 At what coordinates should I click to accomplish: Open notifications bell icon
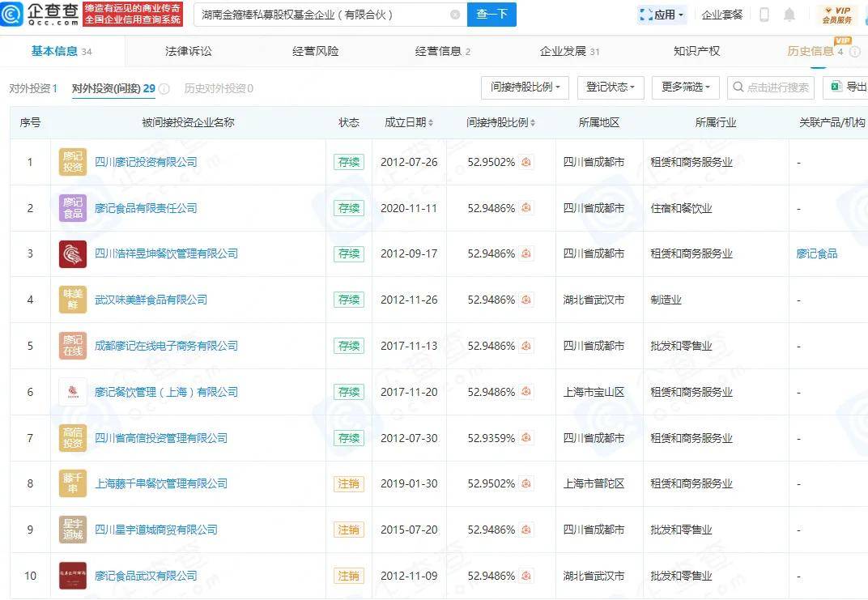pyautogui.click(x=789, y=15)
